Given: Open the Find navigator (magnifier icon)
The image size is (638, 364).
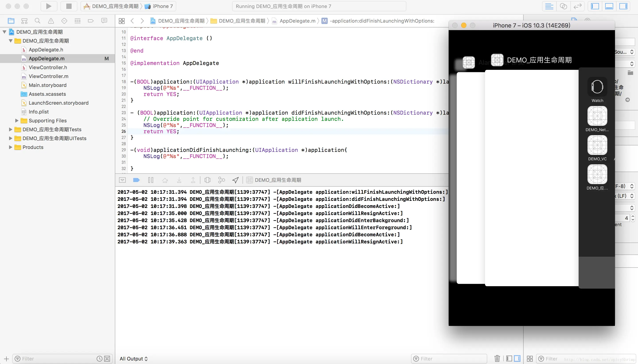Looking at the screenshot, I should coord(37,21).
